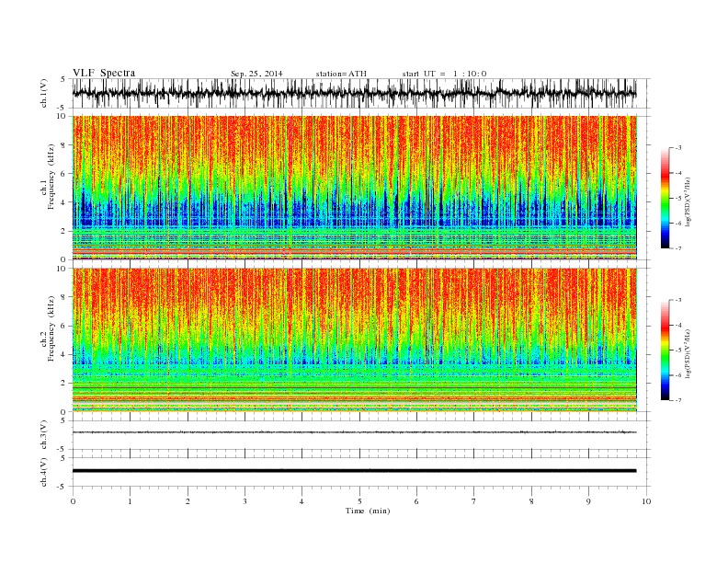Viewport: 728px width, 563px height.
Task: Click inside the ch.2 spectrogram panel
Action: (355, 340)
